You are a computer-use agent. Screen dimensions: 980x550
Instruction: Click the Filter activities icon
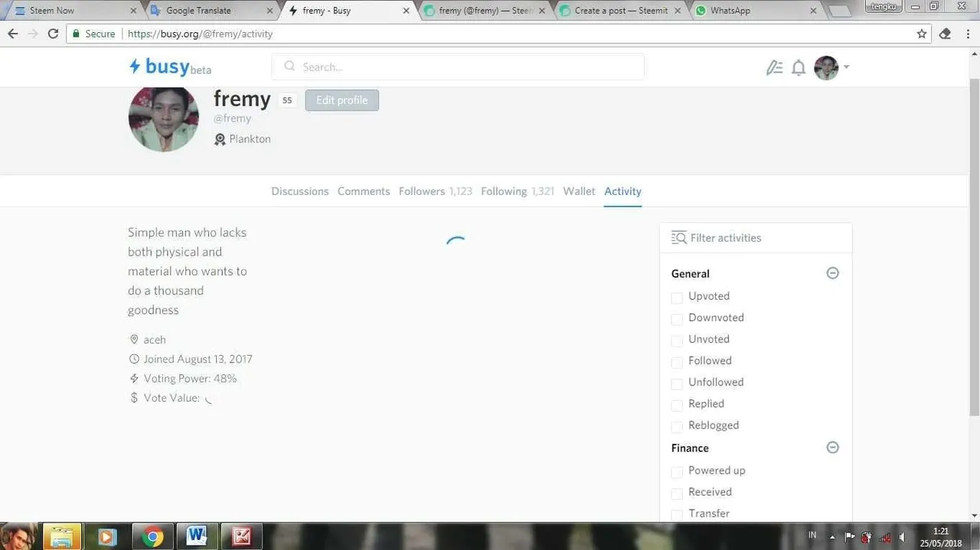678,238
